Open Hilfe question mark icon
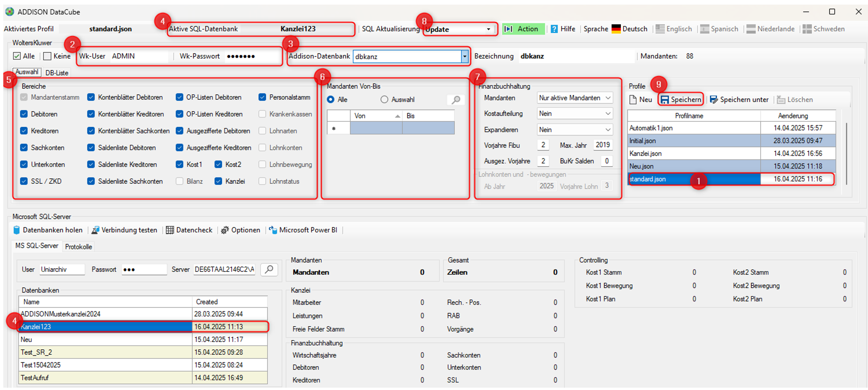The height and width of the screenshot is (390, 868). (554, 29)
